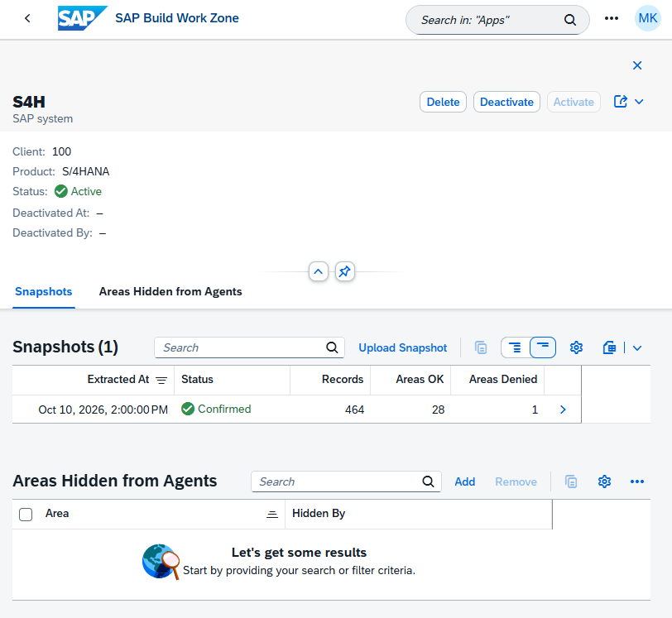Close the S4H detail panel
The height and width of the screenshot is (618, 672).
[x=637, y=65]
